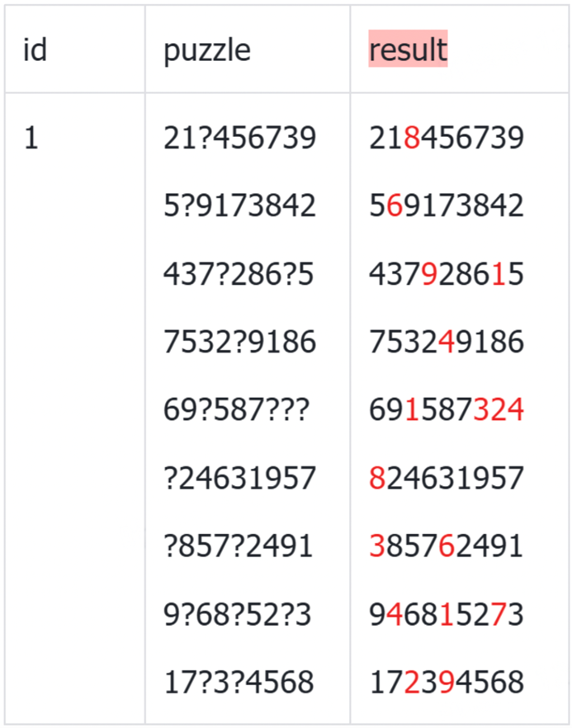Click result row 437928615
572x728 pixels.
[x=446, y=274]
